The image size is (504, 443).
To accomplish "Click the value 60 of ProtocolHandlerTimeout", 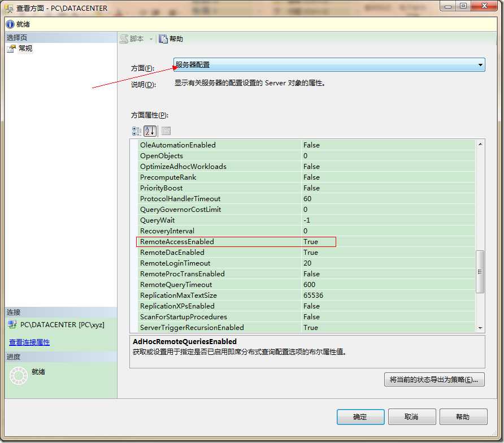I will [x=307, y=199].
